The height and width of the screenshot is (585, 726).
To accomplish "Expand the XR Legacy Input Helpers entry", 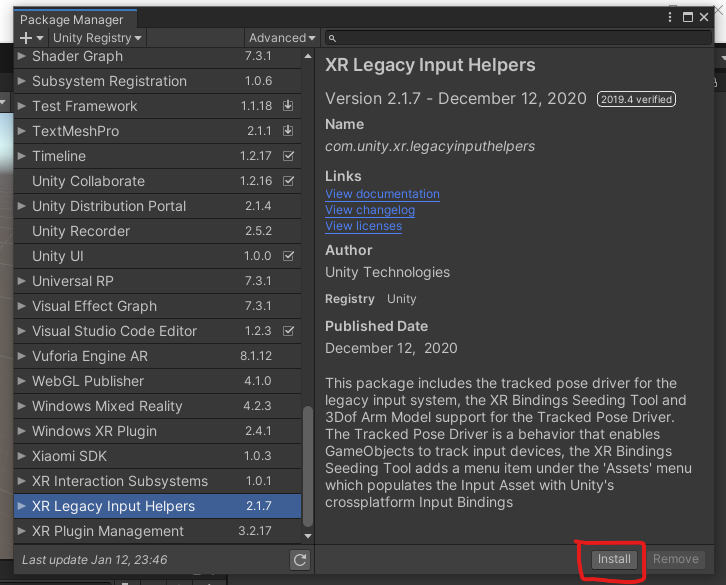I will tap(21, 506).
